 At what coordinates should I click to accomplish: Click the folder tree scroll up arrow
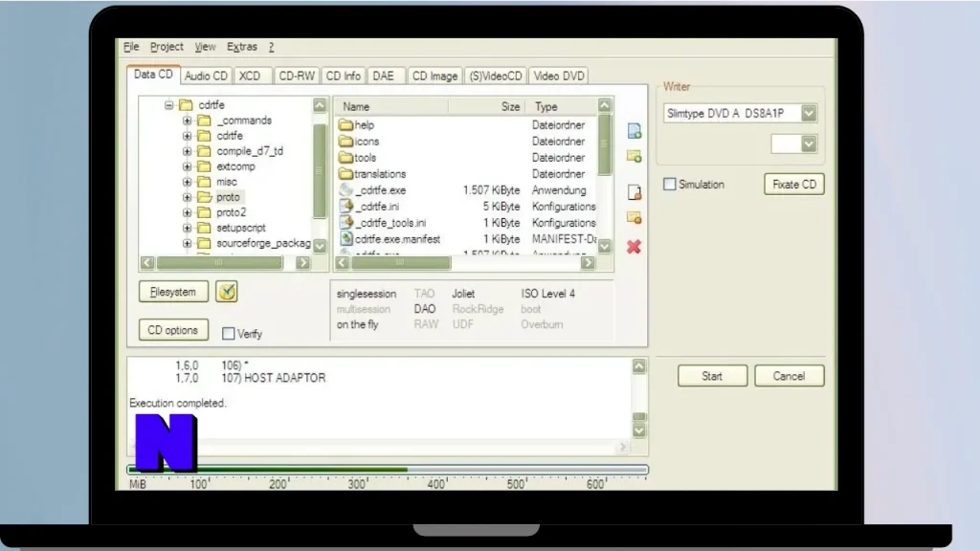[320, 105]
